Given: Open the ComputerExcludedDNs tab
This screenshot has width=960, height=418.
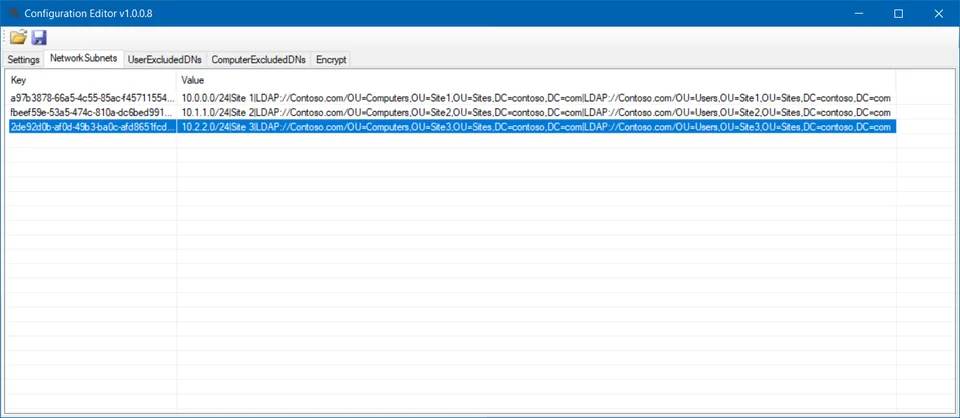Looking at the screenshot, I should [x=258, y=59].
